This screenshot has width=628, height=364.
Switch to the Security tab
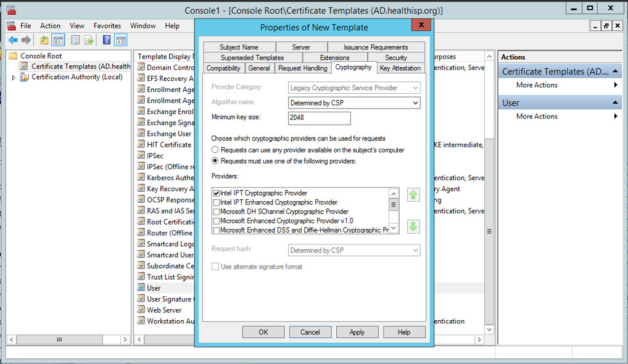(x=395, y=57)
